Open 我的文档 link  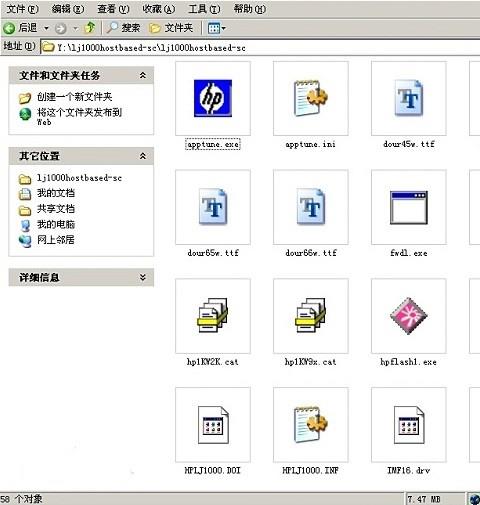click(56, 193)
